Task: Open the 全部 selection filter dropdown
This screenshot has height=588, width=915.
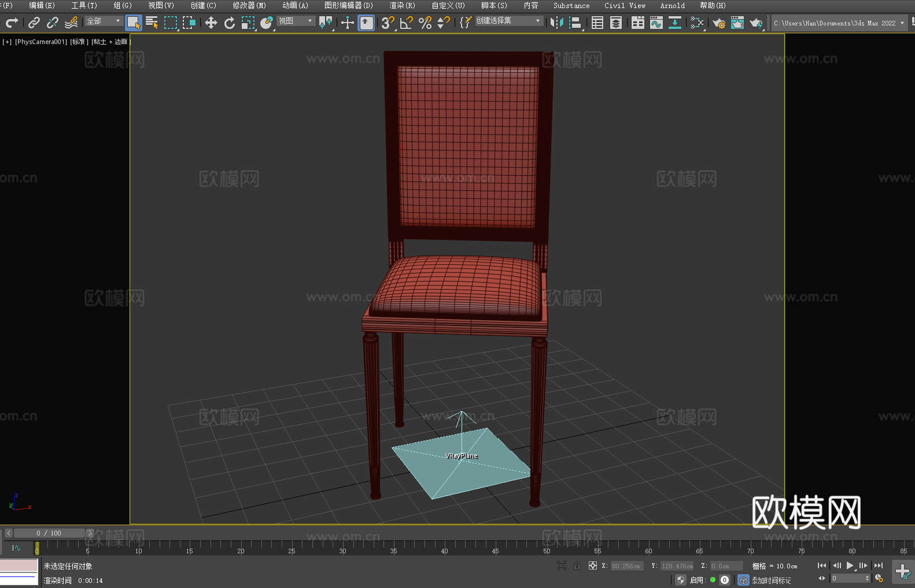Action: click(104, 21)
